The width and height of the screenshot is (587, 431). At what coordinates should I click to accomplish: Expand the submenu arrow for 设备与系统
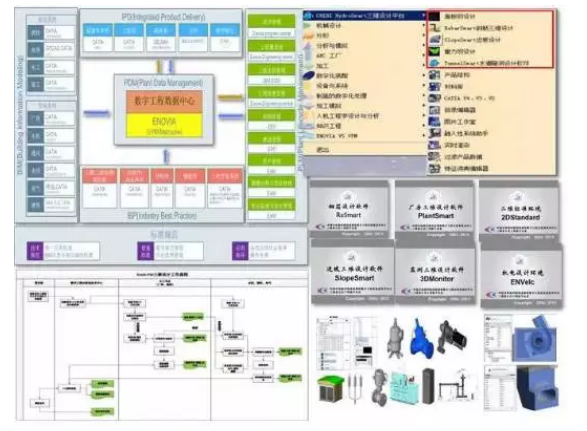[x=423, y=86]
